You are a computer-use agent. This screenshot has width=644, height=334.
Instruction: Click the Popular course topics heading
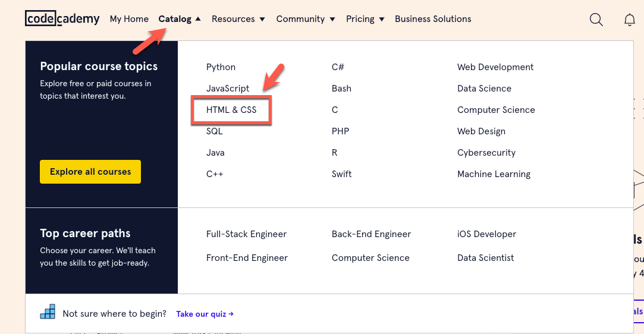pos(99,67)
